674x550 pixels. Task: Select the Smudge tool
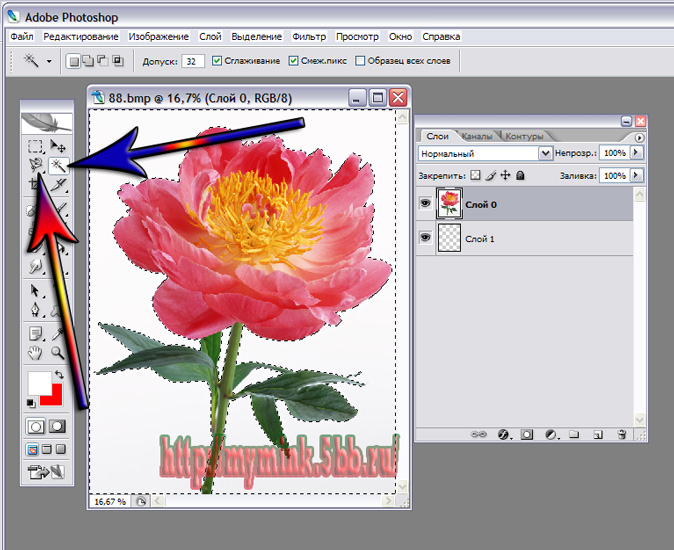35,266
